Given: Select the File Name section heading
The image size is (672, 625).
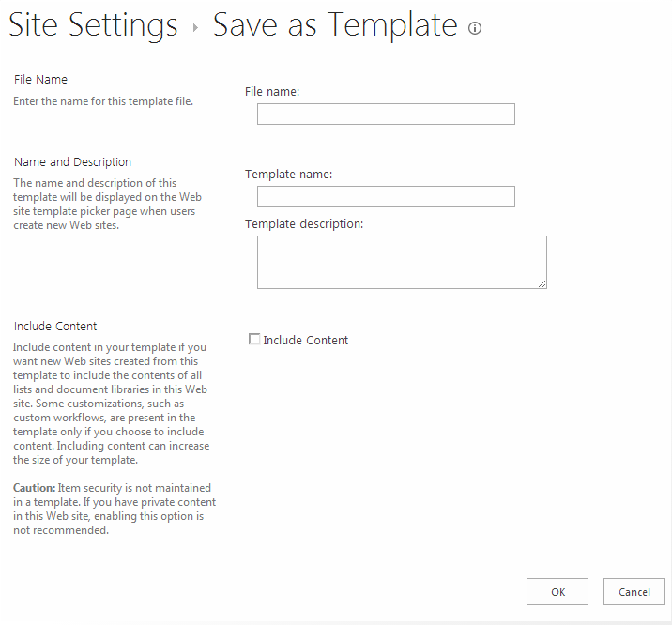Looking at the screenshot, I should pos(41,80).
